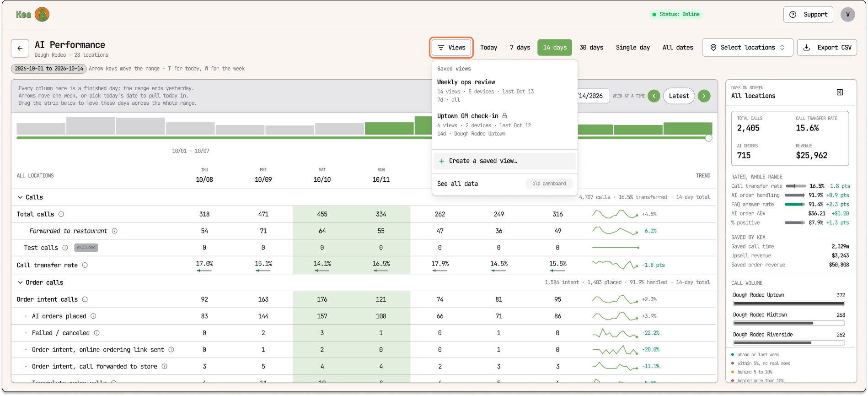
Task: Show info for Order intent calls
Action: click(x=85, y=299)
